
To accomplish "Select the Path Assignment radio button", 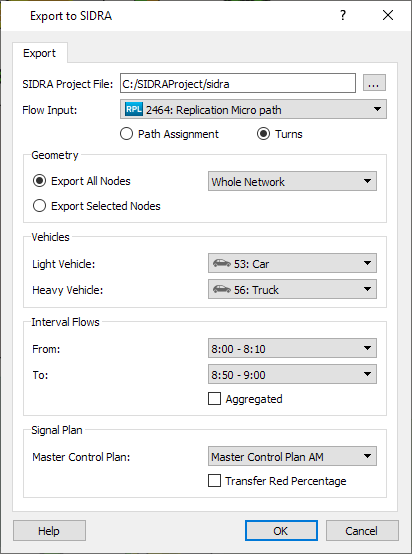I will (126, 134).
